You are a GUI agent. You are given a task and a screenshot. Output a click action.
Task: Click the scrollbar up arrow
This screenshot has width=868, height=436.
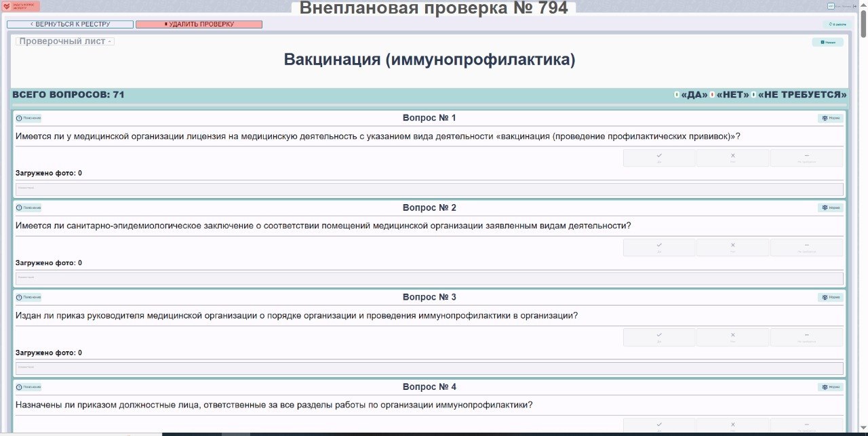pos(863,5)
